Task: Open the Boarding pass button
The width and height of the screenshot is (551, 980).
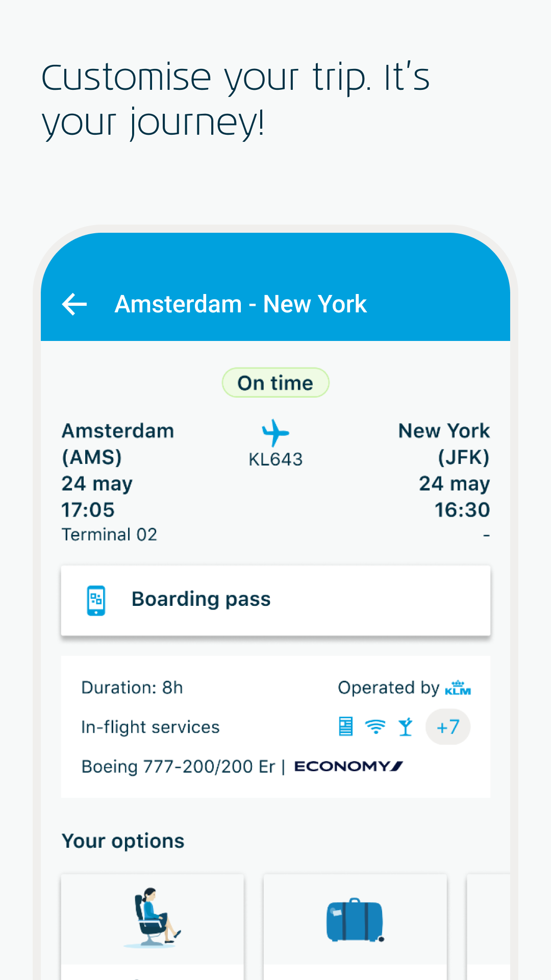Action: (x=275, y=600)
